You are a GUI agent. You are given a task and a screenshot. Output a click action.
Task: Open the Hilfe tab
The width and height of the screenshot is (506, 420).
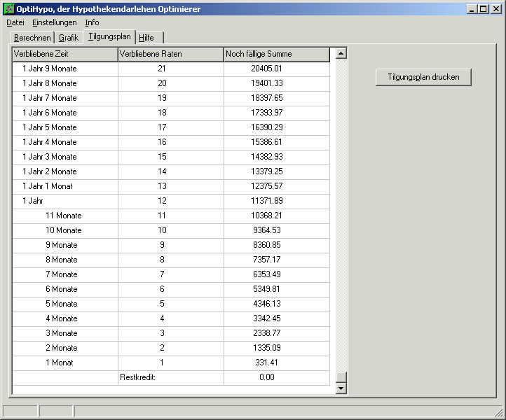[146, 38]
